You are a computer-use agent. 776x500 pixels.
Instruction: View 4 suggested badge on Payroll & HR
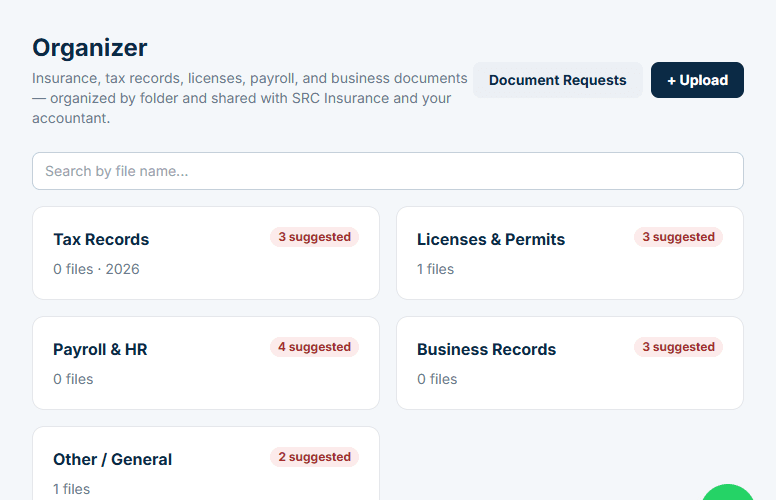(x=314, y=347)
